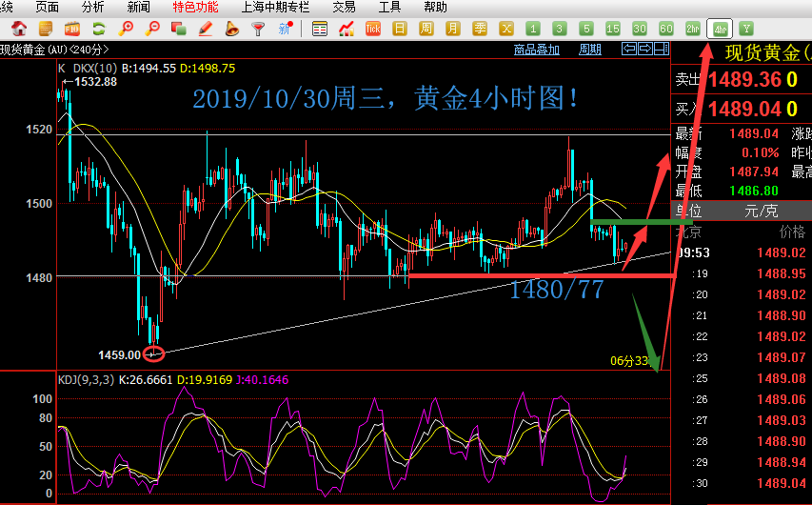Open the funnel filter icon

coord(258,29)
